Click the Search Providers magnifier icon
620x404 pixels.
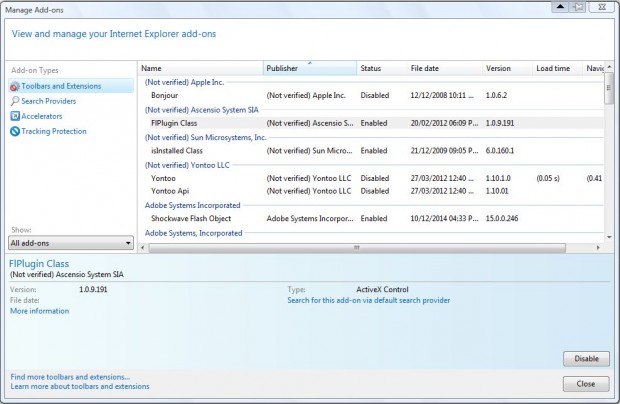[15, 101]
